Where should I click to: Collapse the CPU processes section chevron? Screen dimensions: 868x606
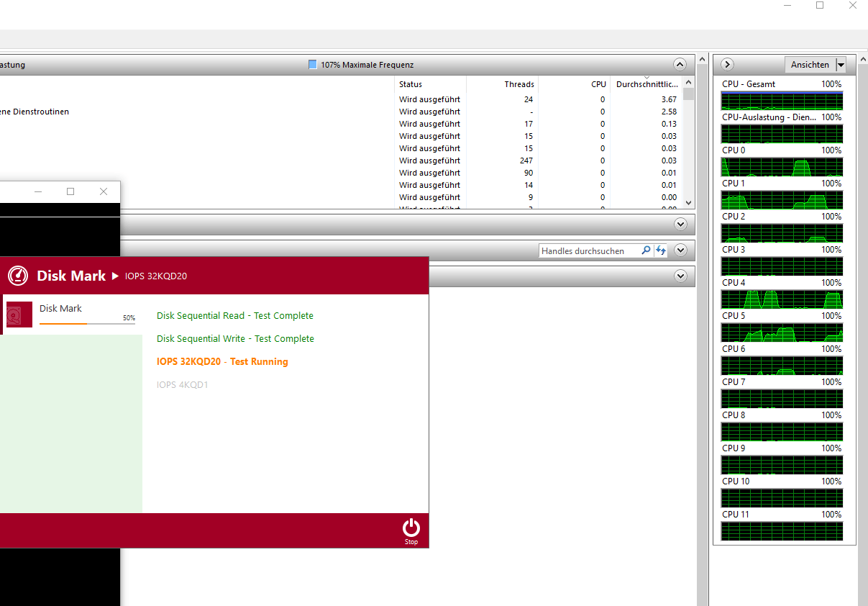[680, 65]
